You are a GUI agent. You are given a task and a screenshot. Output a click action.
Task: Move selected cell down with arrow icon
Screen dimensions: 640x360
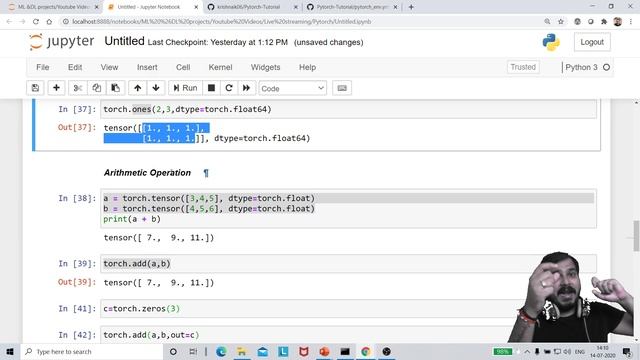pos(156,88)
